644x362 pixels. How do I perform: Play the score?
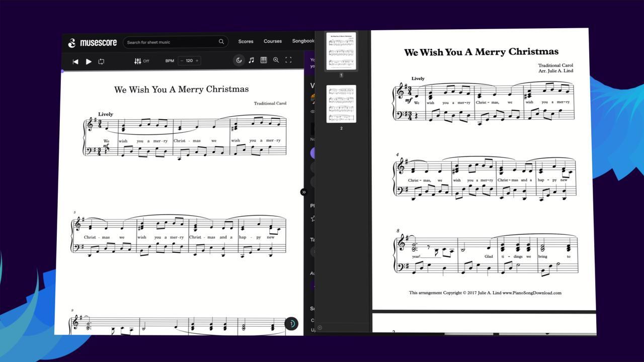pos(89,61)
